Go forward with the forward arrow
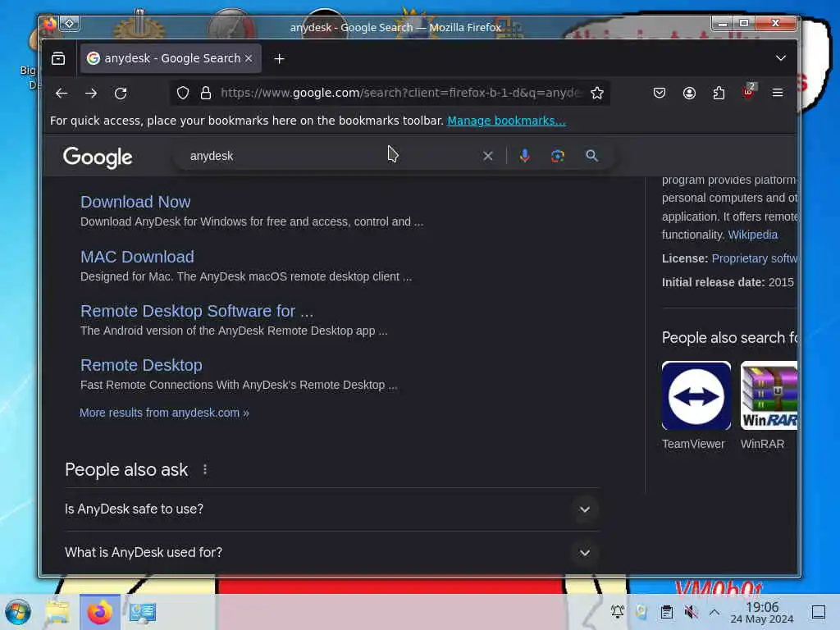The height and width of the screenshot is (630, 840). (x=91, y=94)
